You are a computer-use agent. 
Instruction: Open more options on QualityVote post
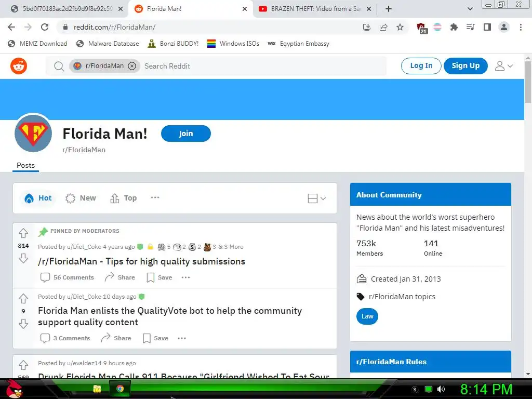point(182,338)
